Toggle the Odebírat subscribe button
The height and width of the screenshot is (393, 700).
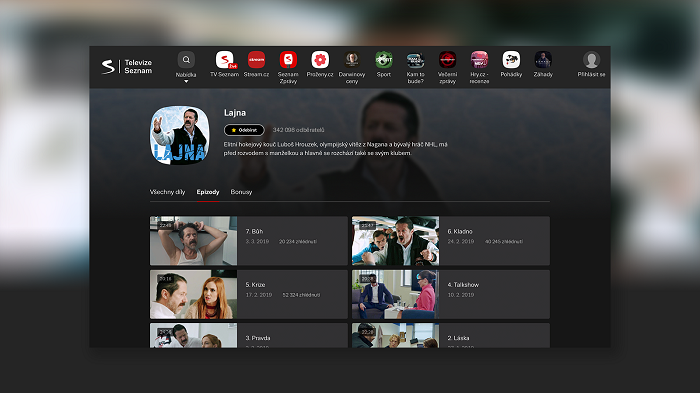[244, 130]
